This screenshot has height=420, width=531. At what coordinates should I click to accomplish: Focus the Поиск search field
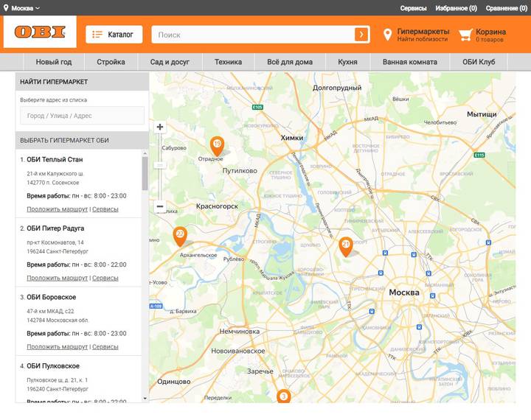pos(253,35)
